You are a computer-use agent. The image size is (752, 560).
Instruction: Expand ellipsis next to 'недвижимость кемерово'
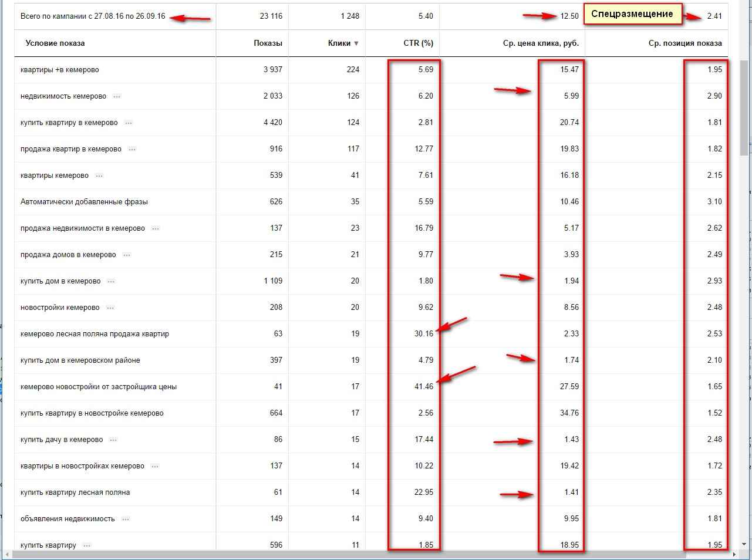tap(117, 96)
